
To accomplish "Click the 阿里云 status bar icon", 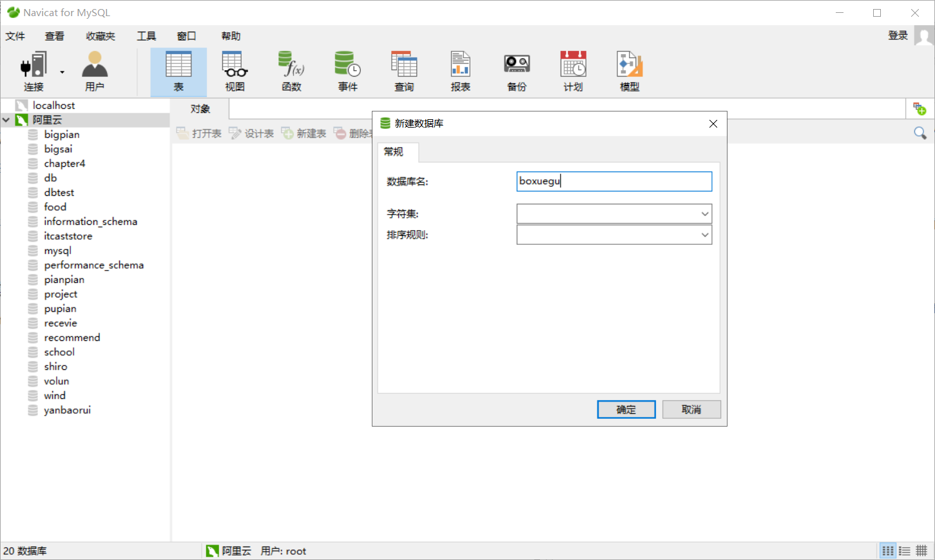I will (213, 551).
